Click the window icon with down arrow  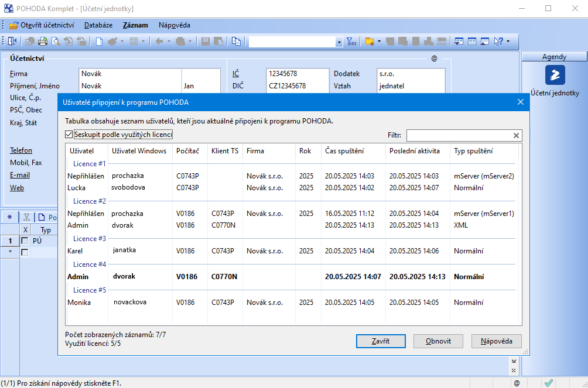(x=459, y=41)
